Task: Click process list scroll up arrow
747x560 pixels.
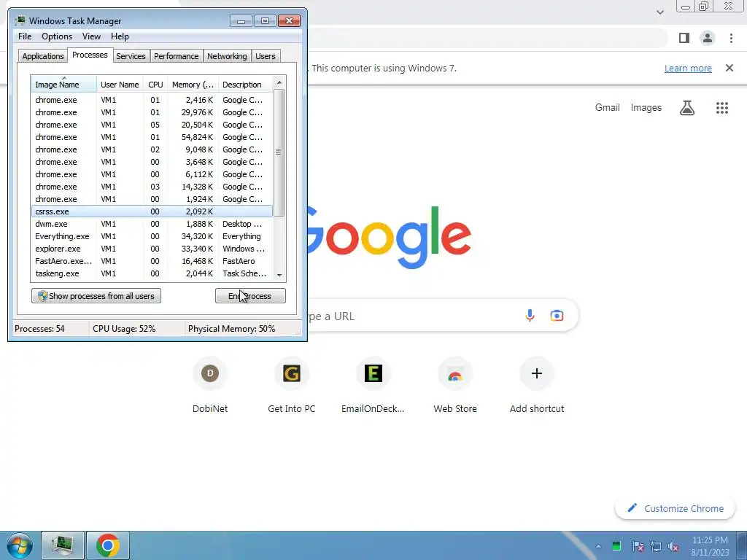Action: tap(279, 82)
